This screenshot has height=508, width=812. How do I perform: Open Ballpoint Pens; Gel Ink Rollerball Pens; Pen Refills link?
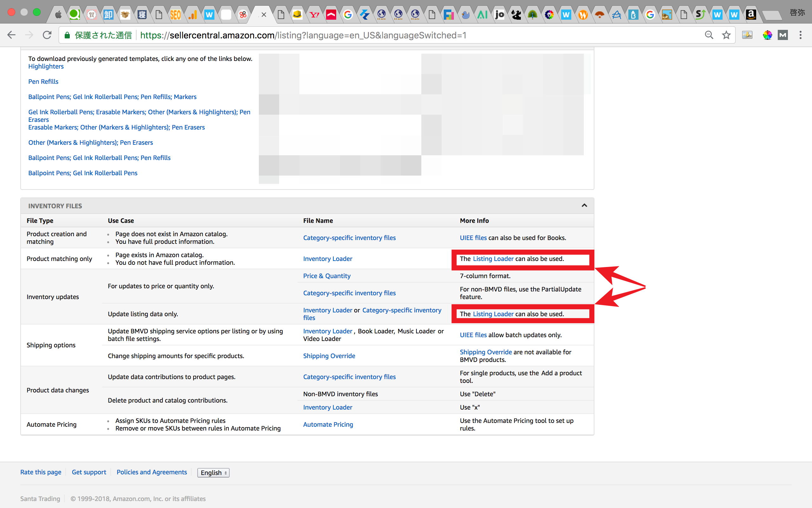pos(99,157)
